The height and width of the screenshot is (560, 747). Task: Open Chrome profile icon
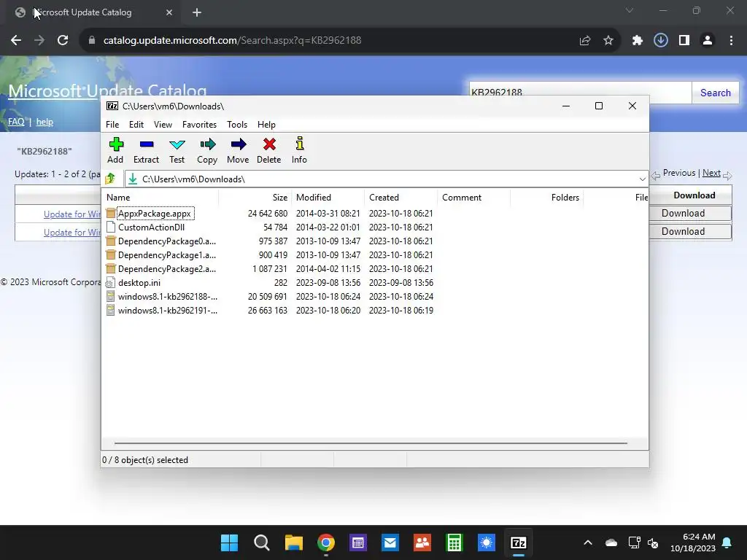[708, 41]
